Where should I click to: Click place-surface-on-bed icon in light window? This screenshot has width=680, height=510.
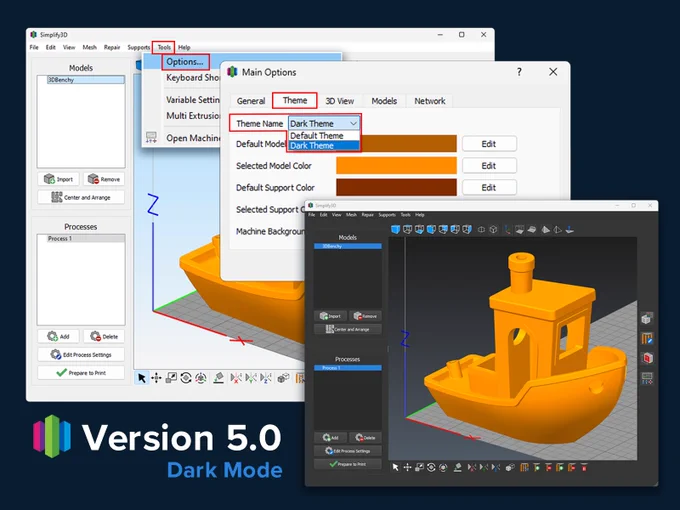[x=219, y=378]
